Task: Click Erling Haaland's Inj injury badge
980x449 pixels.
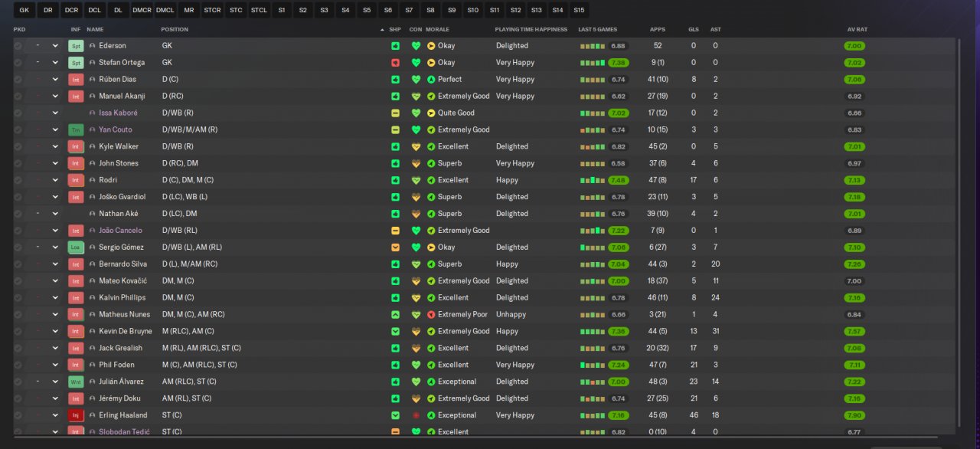Action: [76, 415]
